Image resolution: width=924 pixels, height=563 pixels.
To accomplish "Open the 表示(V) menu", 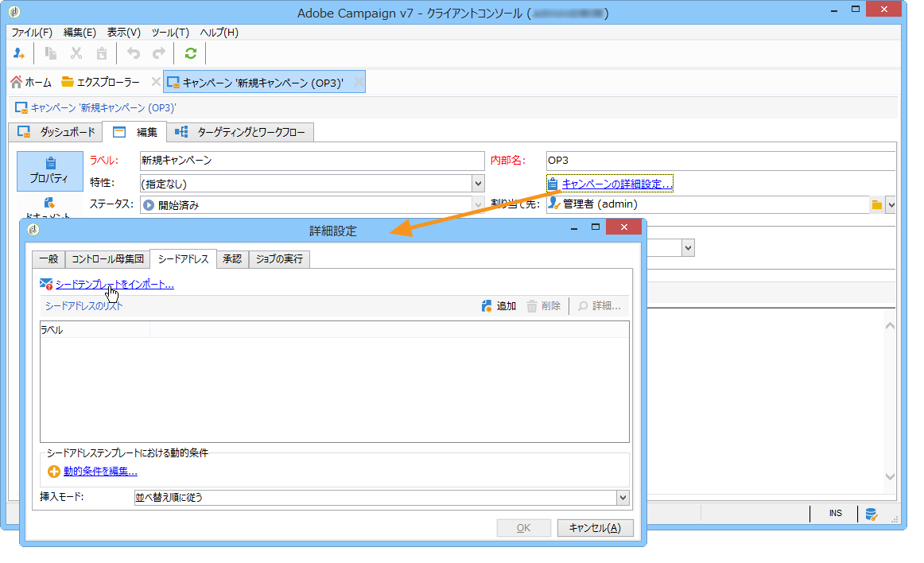I will [124, 33].
